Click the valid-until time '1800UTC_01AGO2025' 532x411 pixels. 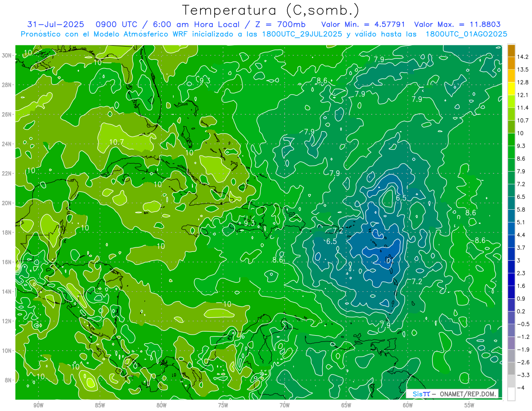click(467, 34)
